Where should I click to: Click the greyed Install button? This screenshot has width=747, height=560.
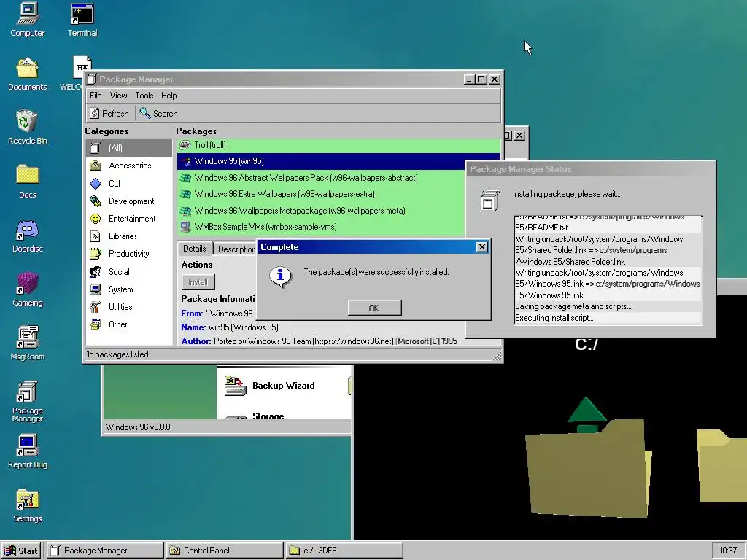[x=198, y=282]
